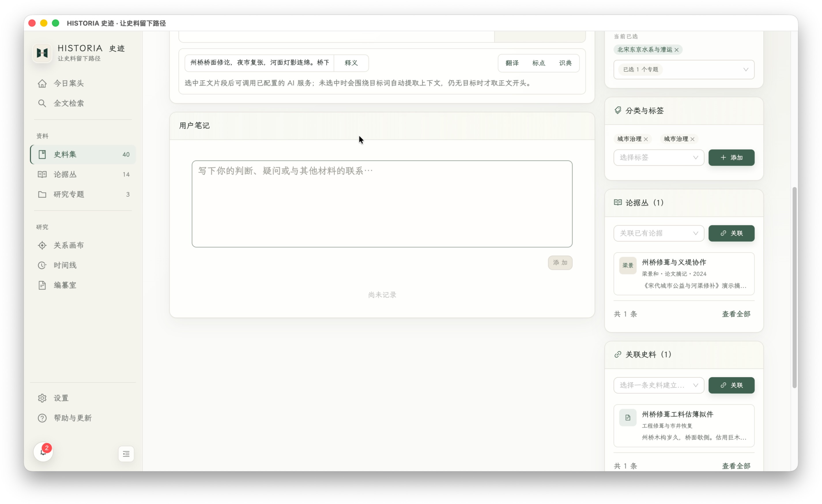822x504 pixels.
Task: Remove 北宋东京水系与漕运 topic tag
Action: point(676,50)
